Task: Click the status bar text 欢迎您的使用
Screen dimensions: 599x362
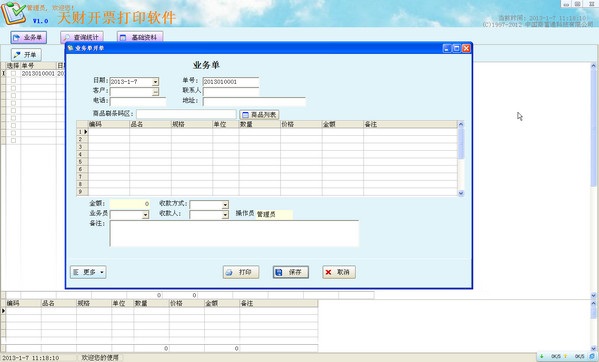Action: pos(100,358)
